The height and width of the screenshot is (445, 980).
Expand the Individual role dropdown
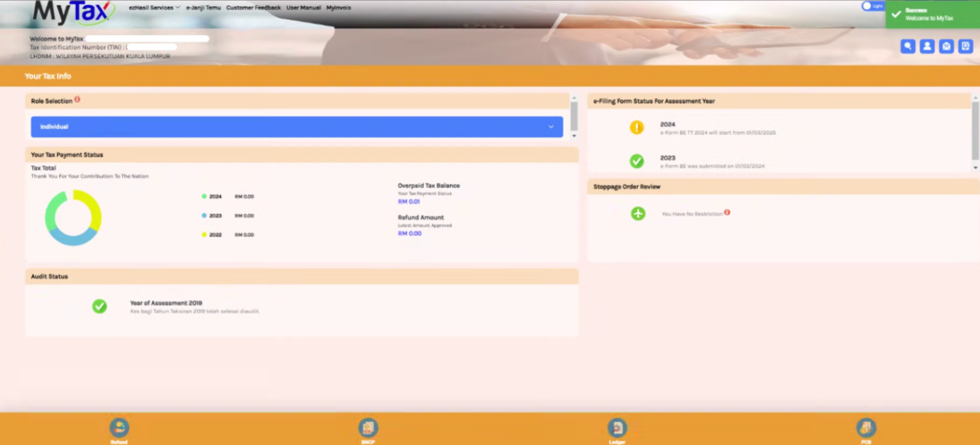click(296, 127)
